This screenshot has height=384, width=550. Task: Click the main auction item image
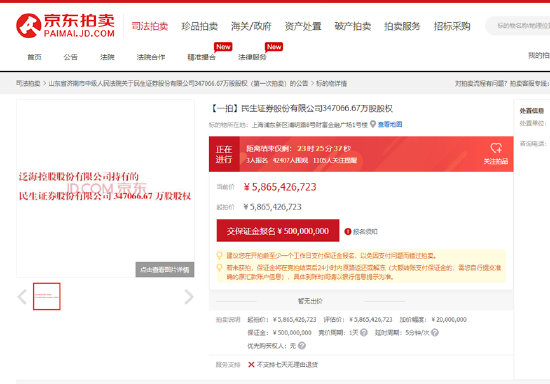point(105,188)
